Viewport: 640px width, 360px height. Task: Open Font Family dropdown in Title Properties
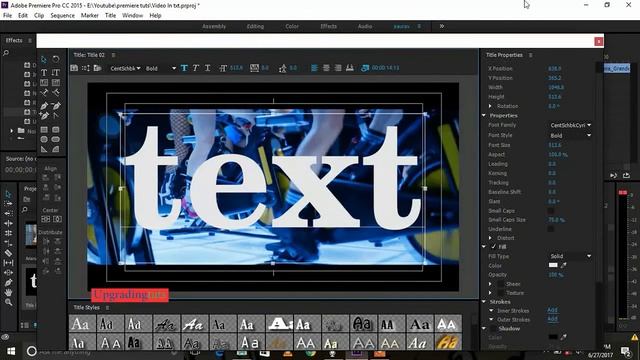coord(570,125)
